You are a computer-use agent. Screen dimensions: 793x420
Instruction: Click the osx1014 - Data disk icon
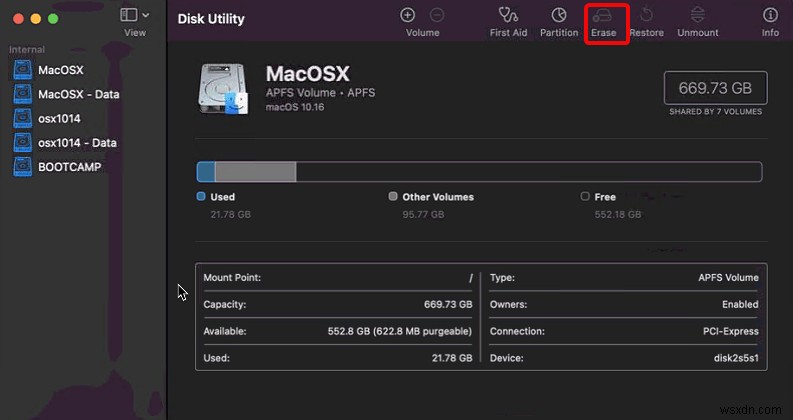[x=23, y=143]
